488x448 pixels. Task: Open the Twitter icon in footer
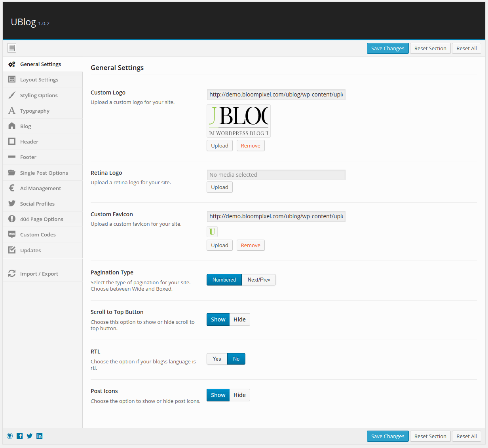click(30, 436)
